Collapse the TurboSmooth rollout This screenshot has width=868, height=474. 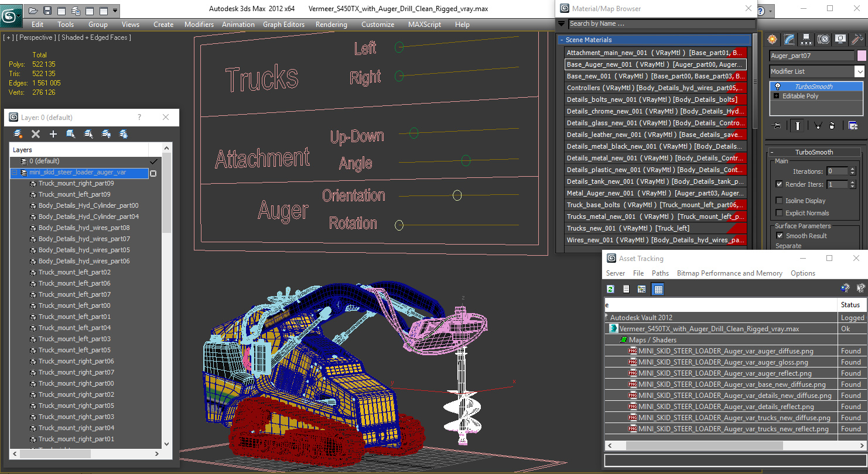[x=772, y=152]
